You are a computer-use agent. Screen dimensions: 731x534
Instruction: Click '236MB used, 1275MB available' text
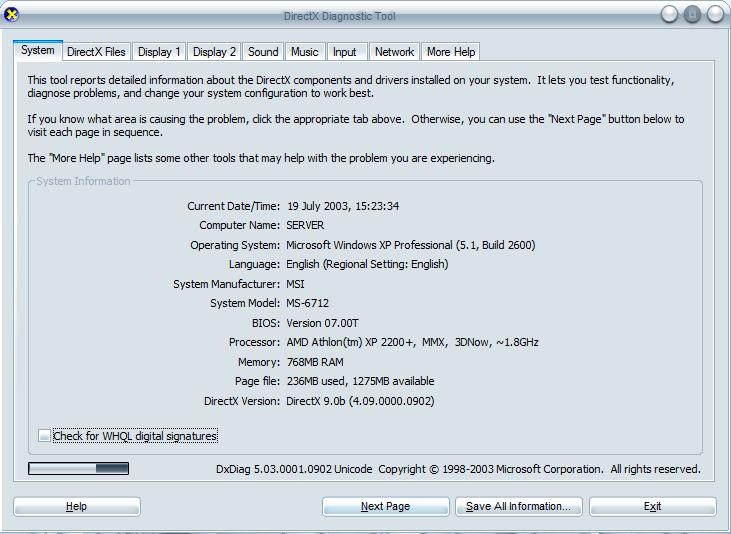click(x=360, y=381)
